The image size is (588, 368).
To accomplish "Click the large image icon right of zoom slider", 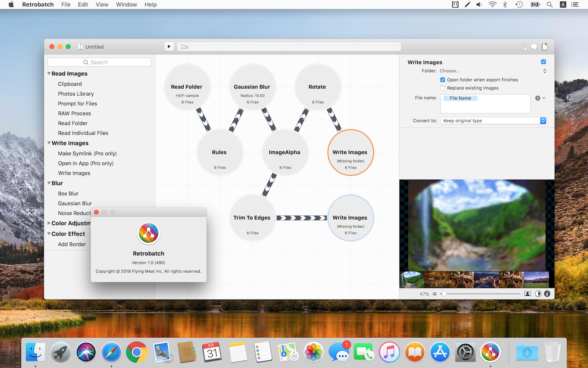I will click(x=527, y=294).
